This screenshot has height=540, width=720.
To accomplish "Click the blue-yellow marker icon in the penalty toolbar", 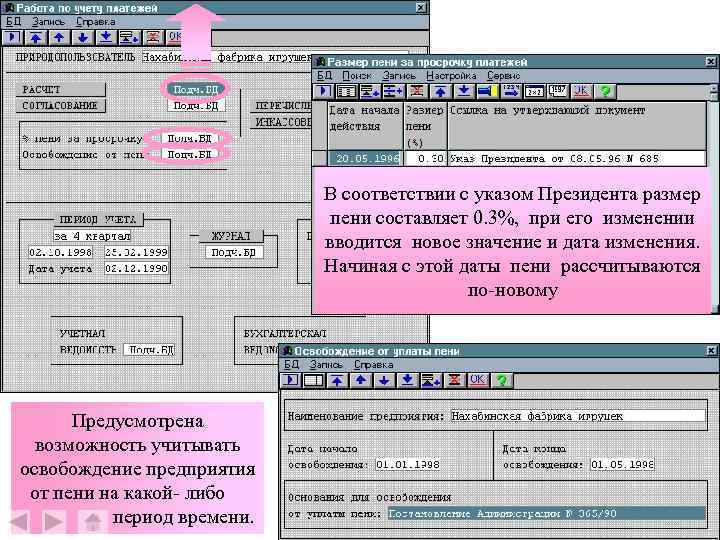I will (487, 91).
